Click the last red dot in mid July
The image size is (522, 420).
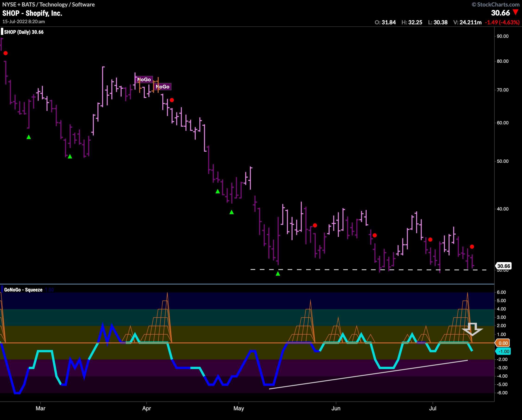(x=472, y=247)
